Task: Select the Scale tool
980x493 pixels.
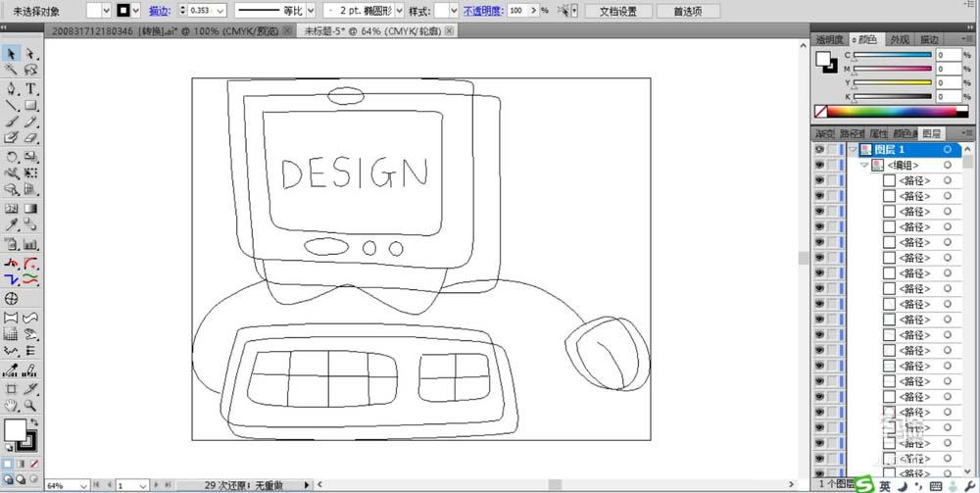Action: pos(30,156)
